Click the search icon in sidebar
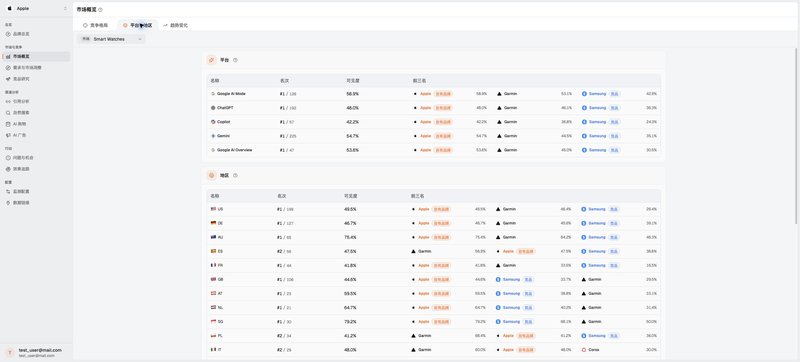This screenshot has height=362, width=800. pyautogui.click(x=8, y=113)
